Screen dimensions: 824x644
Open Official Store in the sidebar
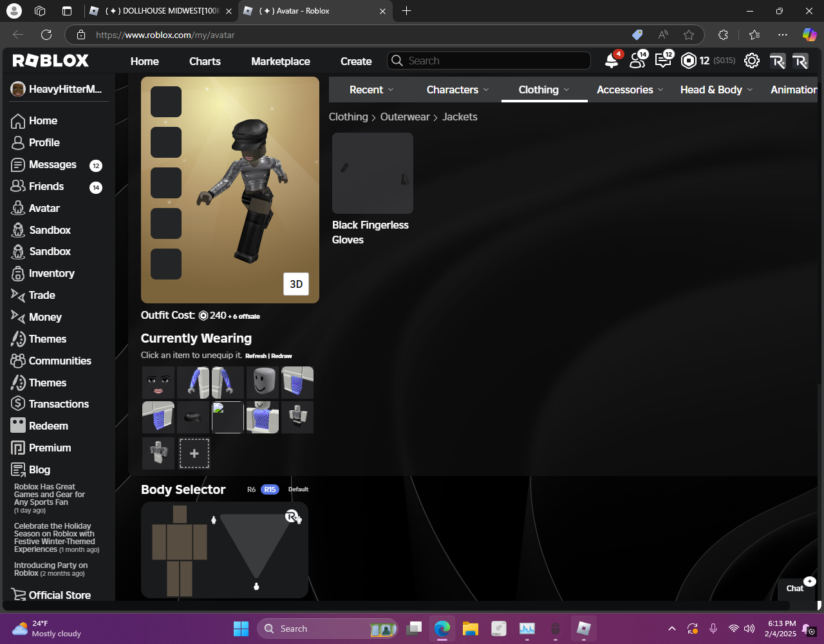(59, 595)
